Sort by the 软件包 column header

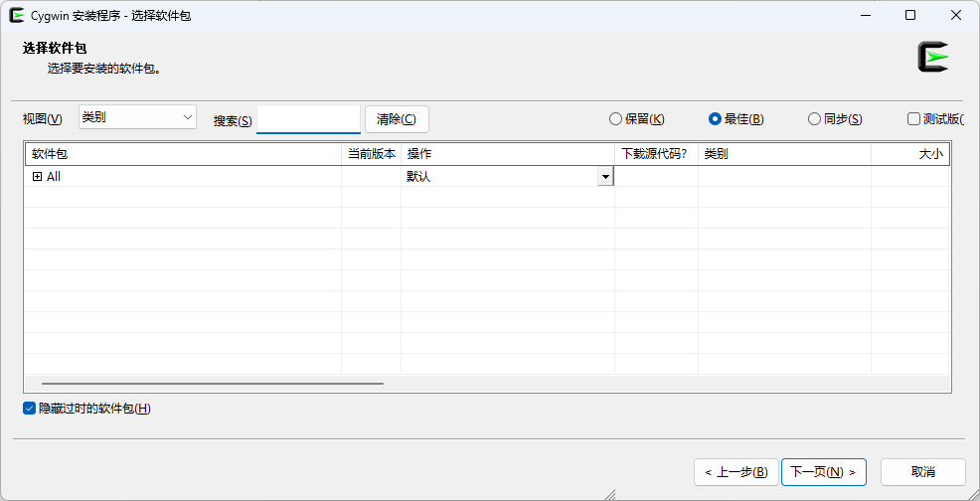(183, 154)
